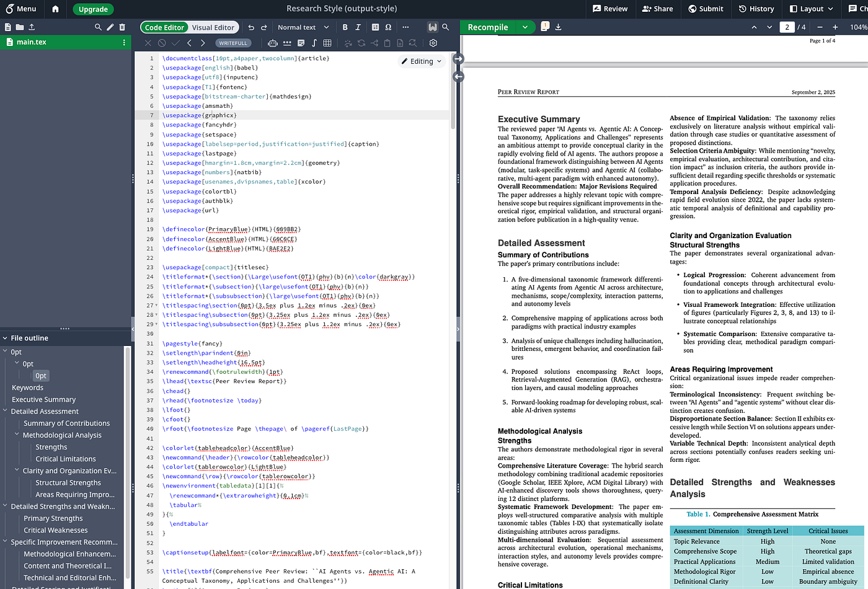Click the Upgrade button
Image resolution: width=868 pixels, height=589 pixels.
tap(93, 9)
